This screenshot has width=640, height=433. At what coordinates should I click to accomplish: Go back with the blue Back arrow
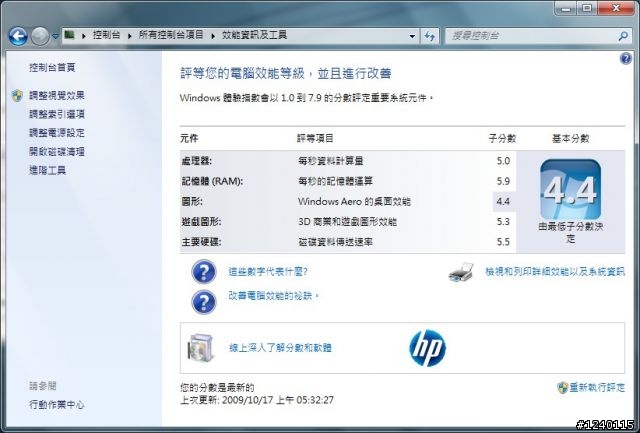point(18,36)
